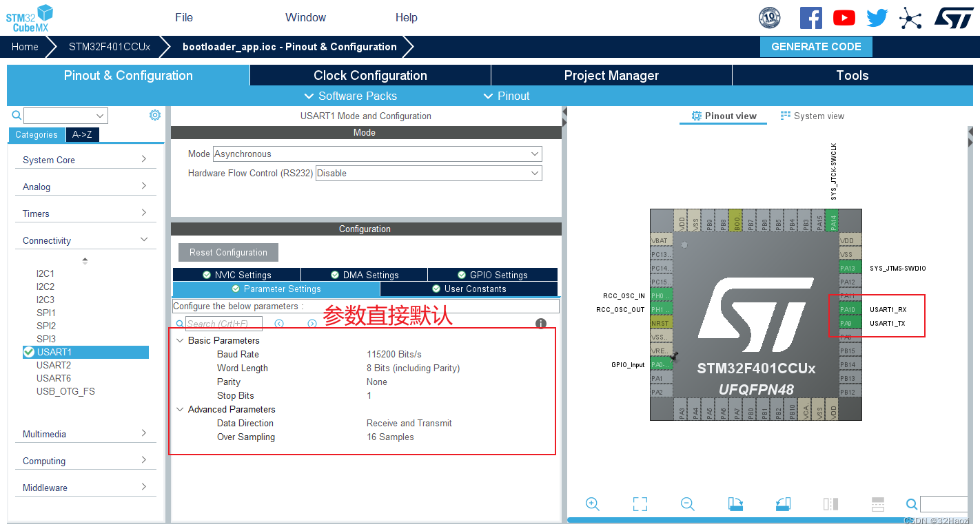Zoom out of the pinout view
980x531 pixels.
pyautogui.click(x=687, y=504)
